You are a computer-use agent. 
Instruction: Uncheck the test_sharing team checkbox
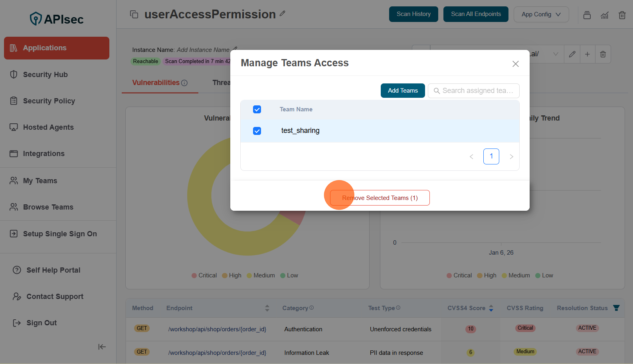tap(257, 131)
